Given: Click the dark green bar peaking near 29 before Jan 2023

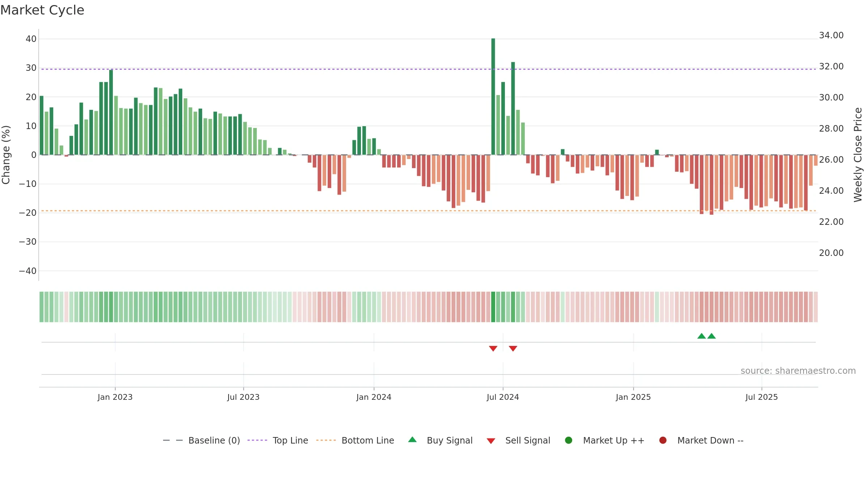Looking at the screenshot, I should 111,112.
